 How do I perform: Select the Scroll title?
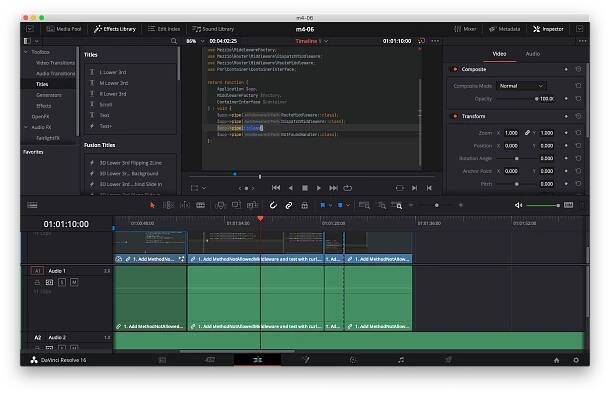coord(106,104)
